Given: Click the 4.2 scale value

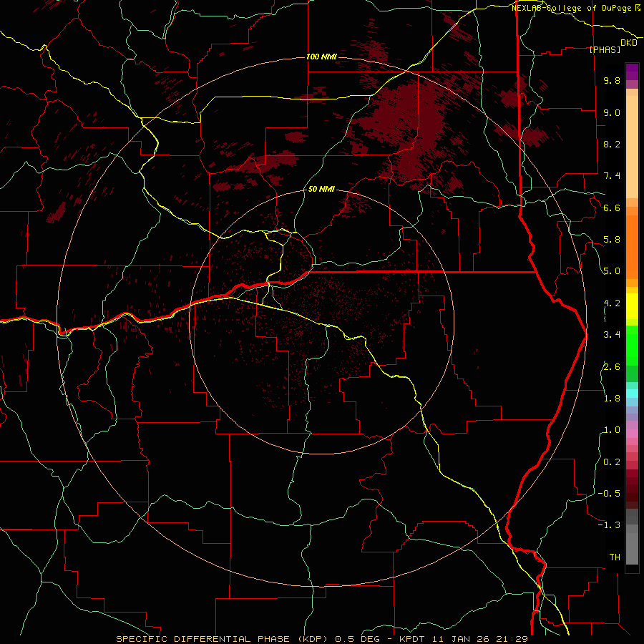Looking at the screenshot, I should point(612,303).
